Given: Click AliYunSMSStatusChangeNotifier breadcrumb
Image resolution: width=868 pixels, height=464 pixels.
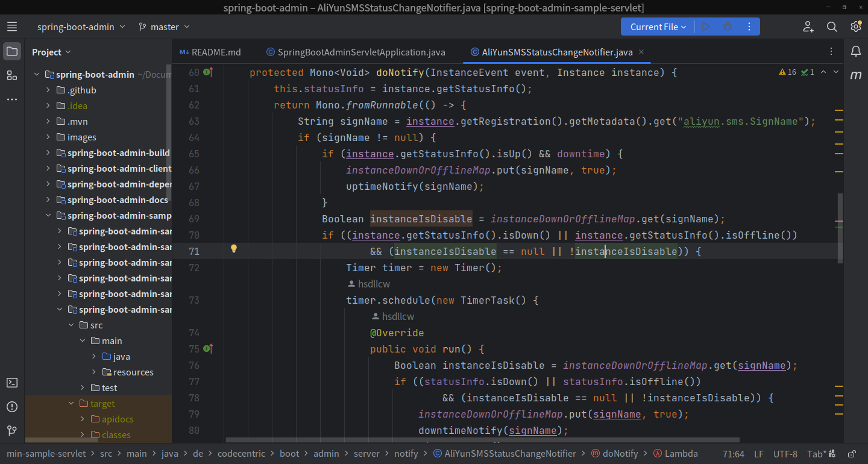Looking at the screenshot, I should tap(505, 454).
